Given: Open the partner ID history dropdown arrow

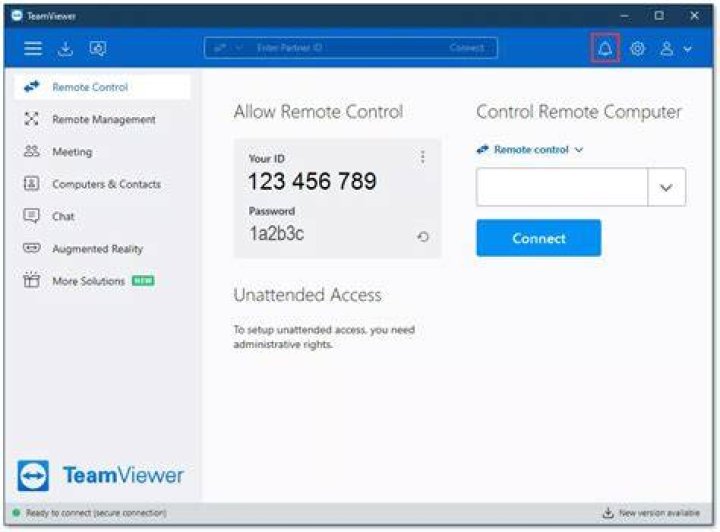Looking at the screenshot, I should (x=666, y=187).
